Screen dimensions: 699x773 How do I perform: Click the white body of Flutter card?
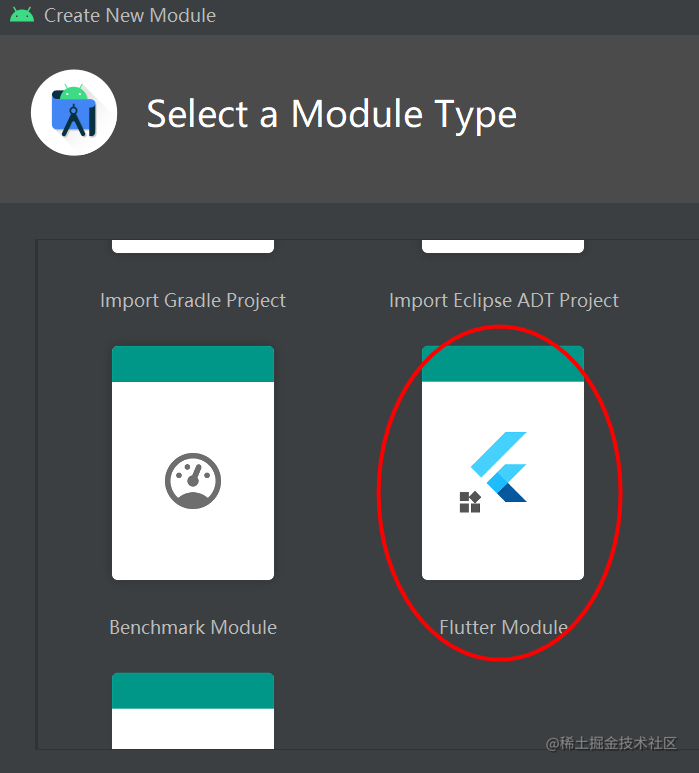503,481
